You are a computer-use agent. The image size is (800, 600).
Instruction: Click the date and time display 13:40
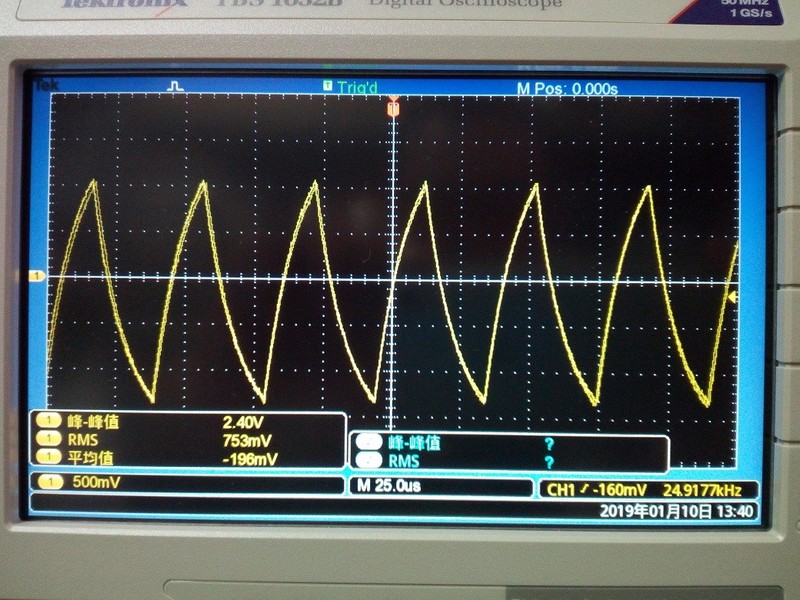point(678,511)
